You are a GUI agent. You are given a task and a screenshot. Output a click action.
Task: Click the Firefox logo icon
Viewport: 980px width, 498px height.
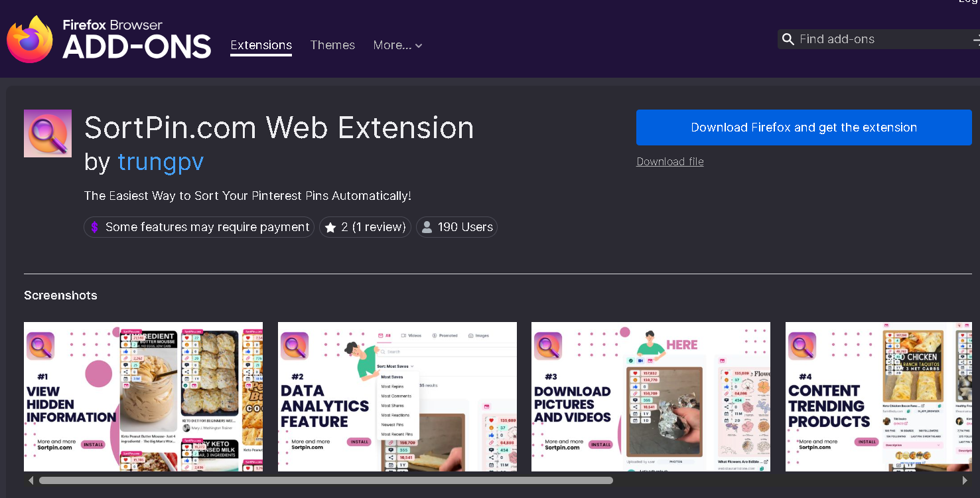click(x=30, y=39)
